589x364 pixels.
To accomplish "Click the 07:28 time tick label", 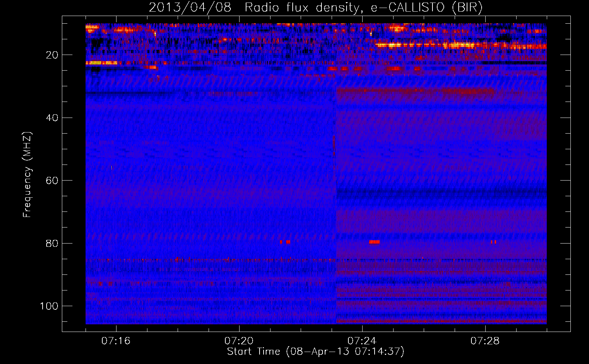I will click(485, 341).
